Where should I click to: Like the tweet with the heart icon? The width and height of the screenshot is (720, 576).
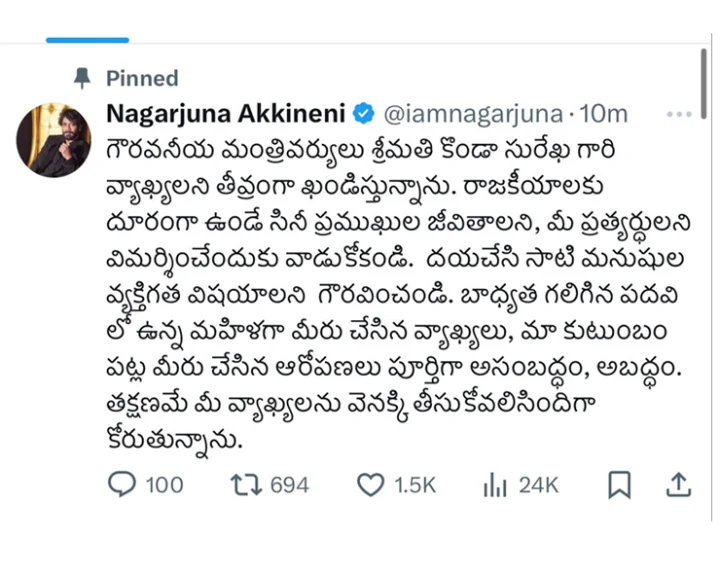(x=371, y=485)
